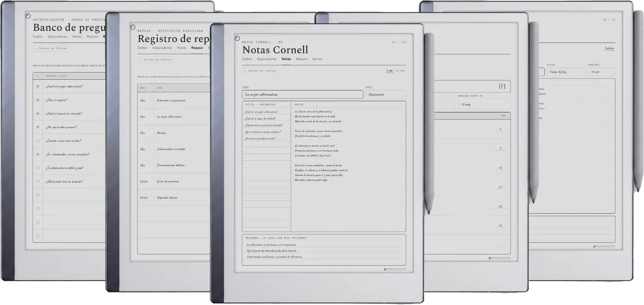The height and width of the screenshot is (305, 644).
Task: Open page number 28 in the contents list
Action: [x=500, y=206]
